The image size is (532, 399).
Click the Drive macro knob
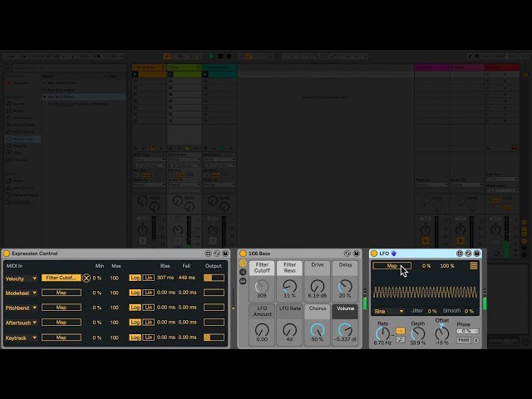click(x=318, y=287)
